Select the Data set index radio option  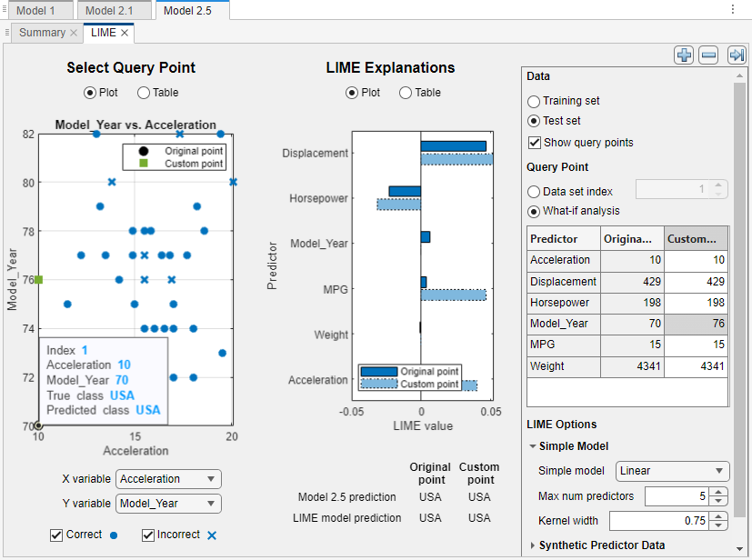pyautogui.click(x=532, y=190)
